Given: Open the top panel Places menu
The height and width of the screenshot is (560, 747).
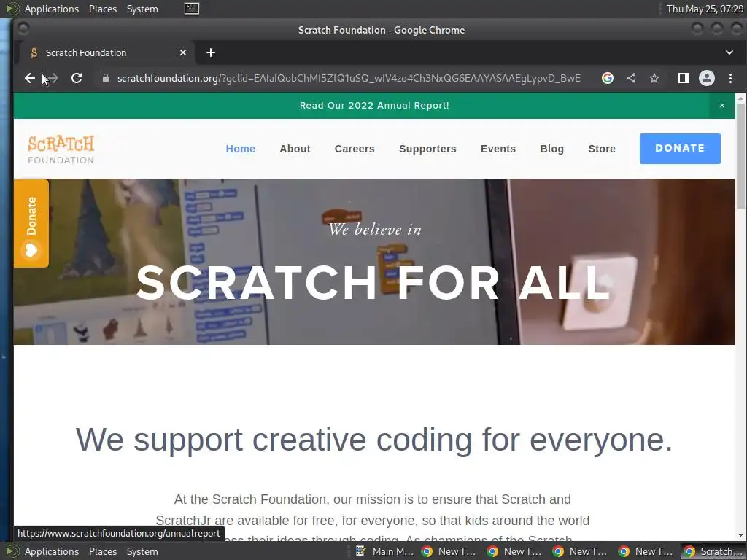Looking at the screenshot, I should pyautogui.click(x=102, y=9).
